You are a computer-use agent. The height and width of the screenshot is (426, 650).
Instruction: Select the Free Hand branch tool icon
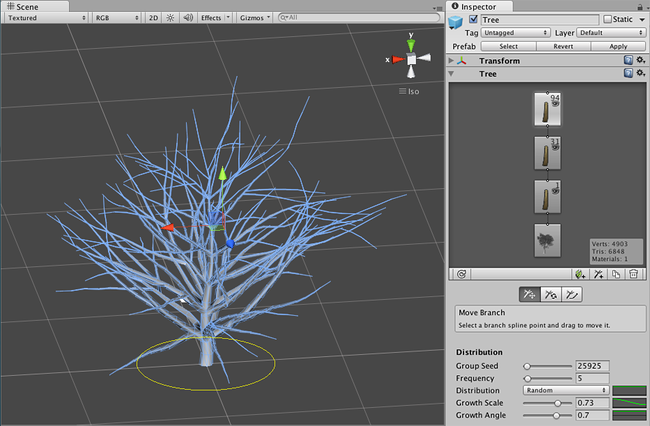[570, 293]
